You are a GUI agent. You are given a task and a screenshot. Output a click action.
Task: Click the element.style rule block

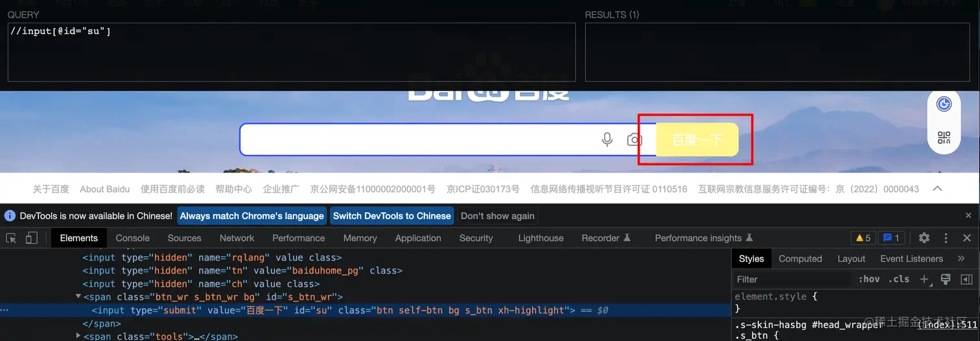856,303
